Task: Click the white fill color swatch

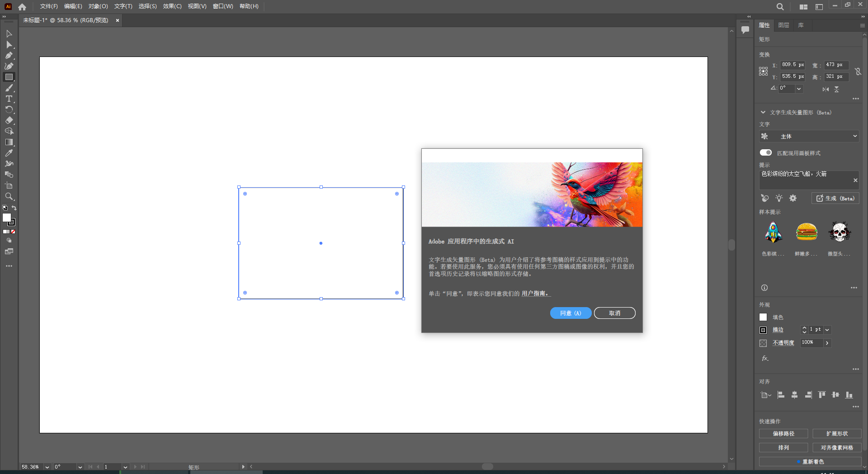Action: [763, 317]
